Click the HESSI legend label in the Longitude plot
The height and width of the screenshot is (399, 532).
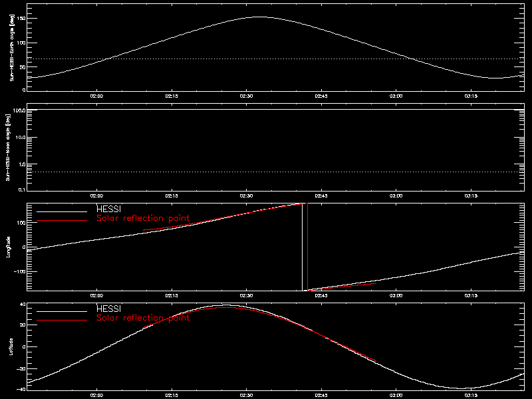108,209
